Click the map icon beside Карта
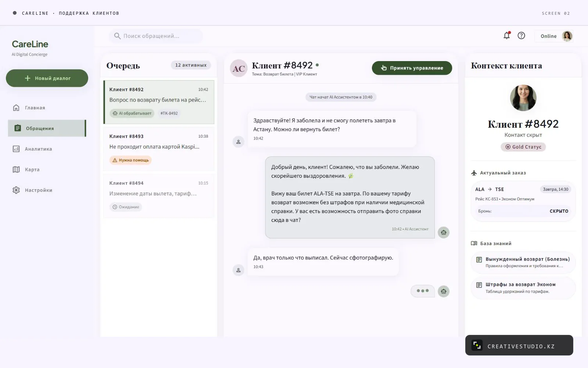Screen dimensions: 588x368 [x=16, y=169]
